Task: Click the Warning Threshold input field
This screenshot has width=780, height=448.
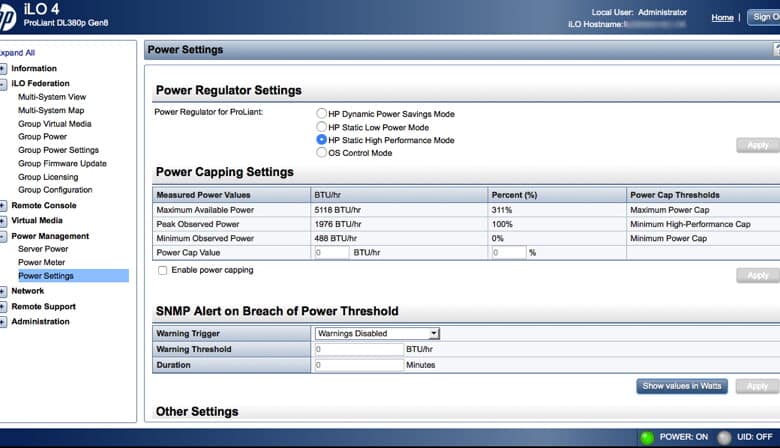Action: click(x=359, y=350)
